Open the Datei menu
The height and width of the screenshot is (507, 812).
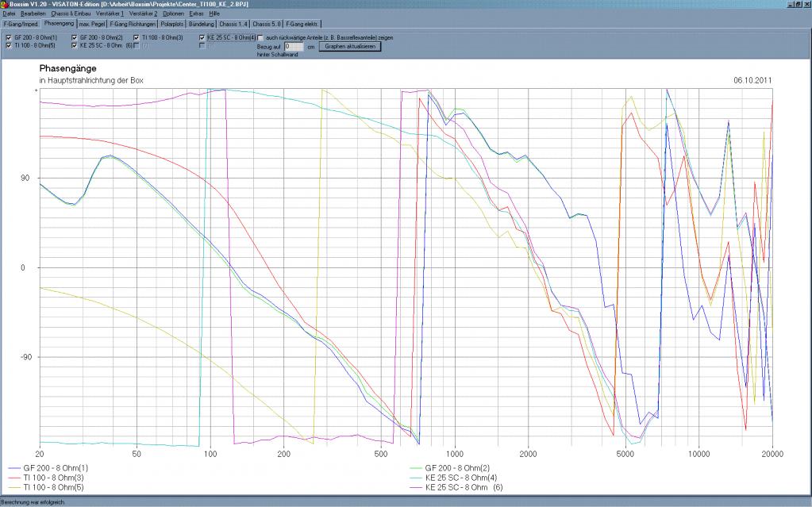point(10,14)
